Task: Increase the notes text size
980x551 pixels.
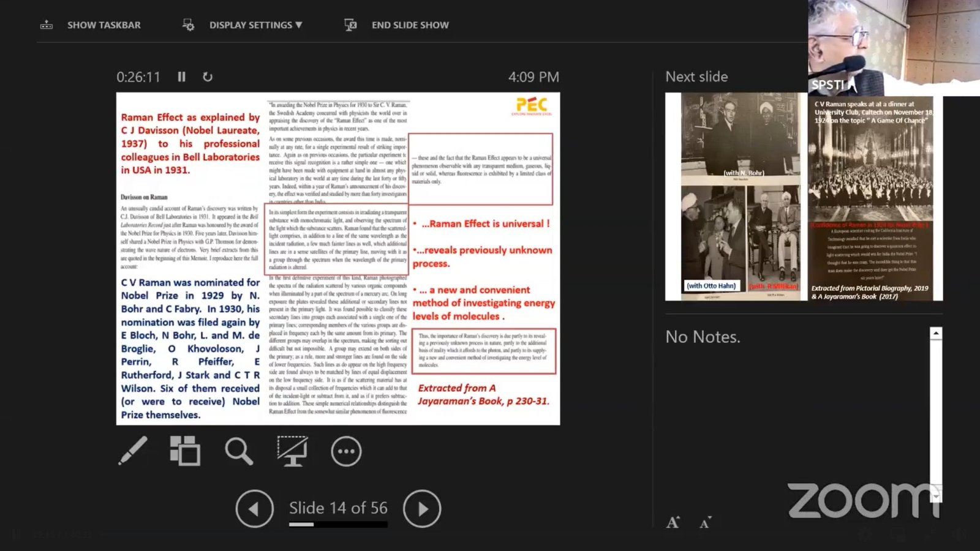Action: point(673,522)
